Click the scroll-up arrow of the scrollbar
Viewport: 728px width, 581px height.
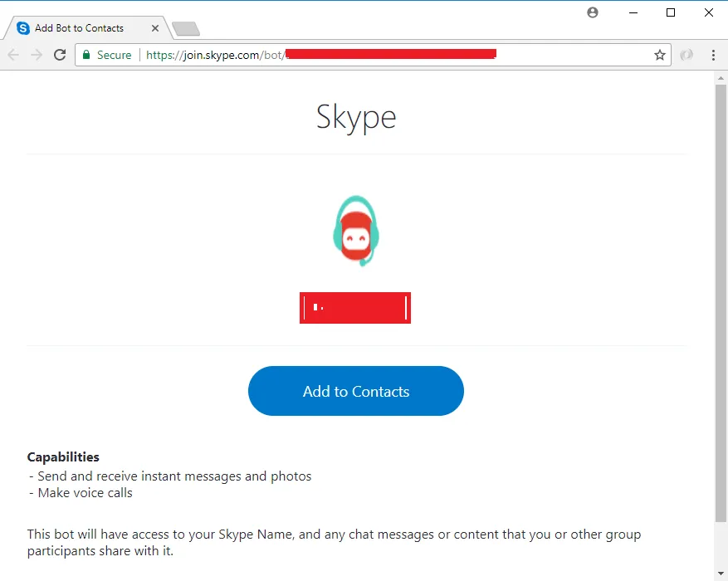[x=721, y=78]
